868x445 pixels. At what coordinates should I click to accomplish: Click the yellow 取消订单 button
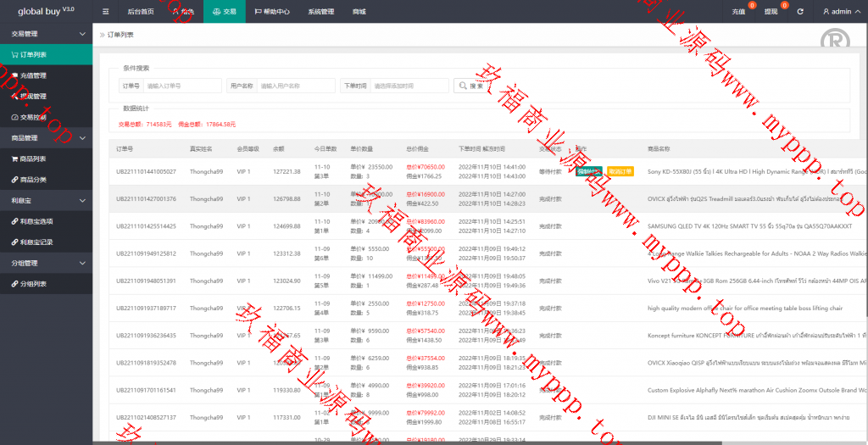(620, 171)
